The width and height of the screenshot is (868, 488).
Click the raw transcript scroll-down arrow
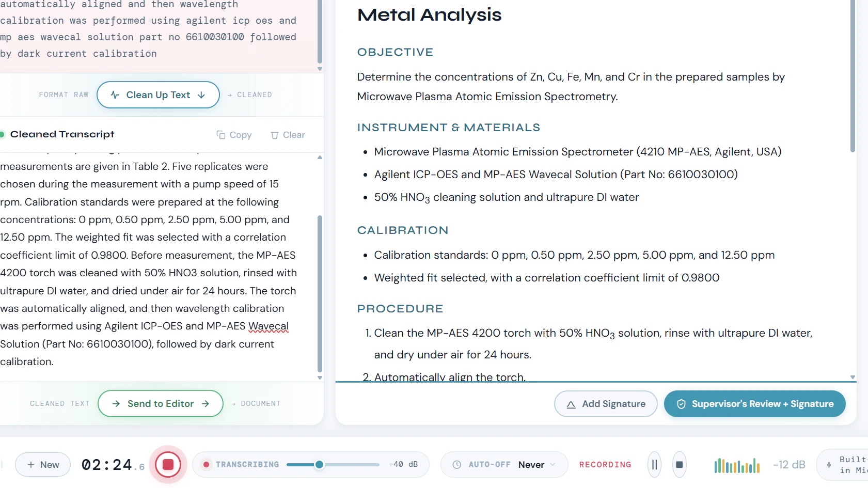(x=320, y=69)
